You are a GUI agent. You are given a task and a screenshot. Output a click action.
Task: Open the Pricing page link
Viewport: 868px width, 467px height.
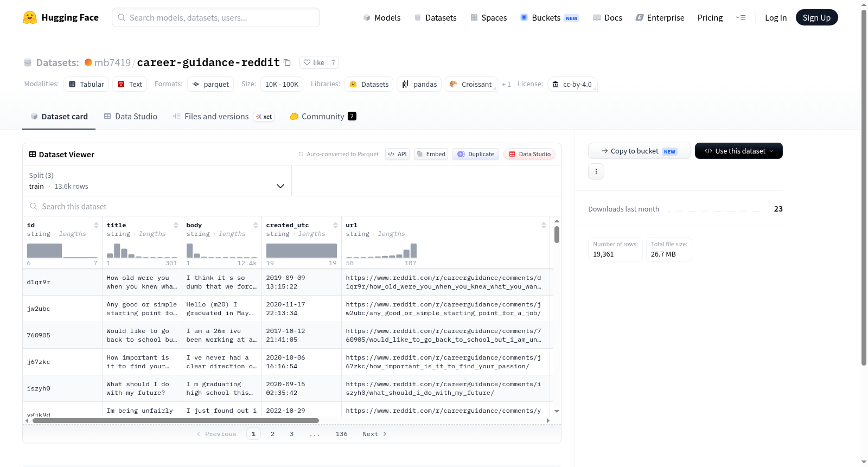coord(710,17)
